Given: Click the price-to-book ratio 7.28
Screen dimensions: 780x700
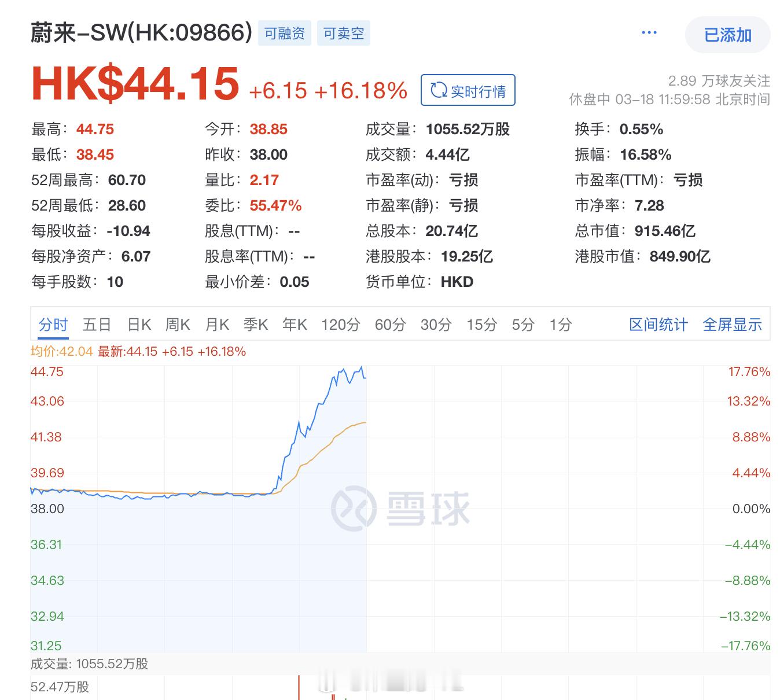Looking at the screenshot, I should click(649, 205).
